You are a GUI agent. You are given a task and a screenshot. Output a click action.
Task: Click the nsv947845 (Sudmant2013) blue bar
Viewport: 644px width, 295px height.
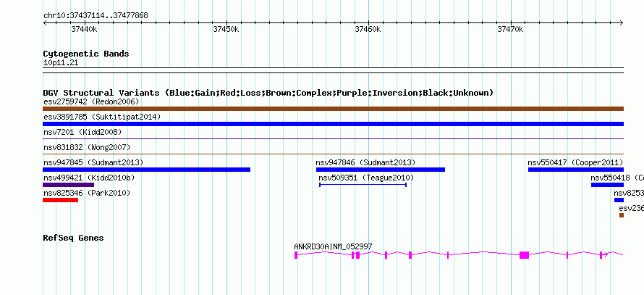(147, 170)
